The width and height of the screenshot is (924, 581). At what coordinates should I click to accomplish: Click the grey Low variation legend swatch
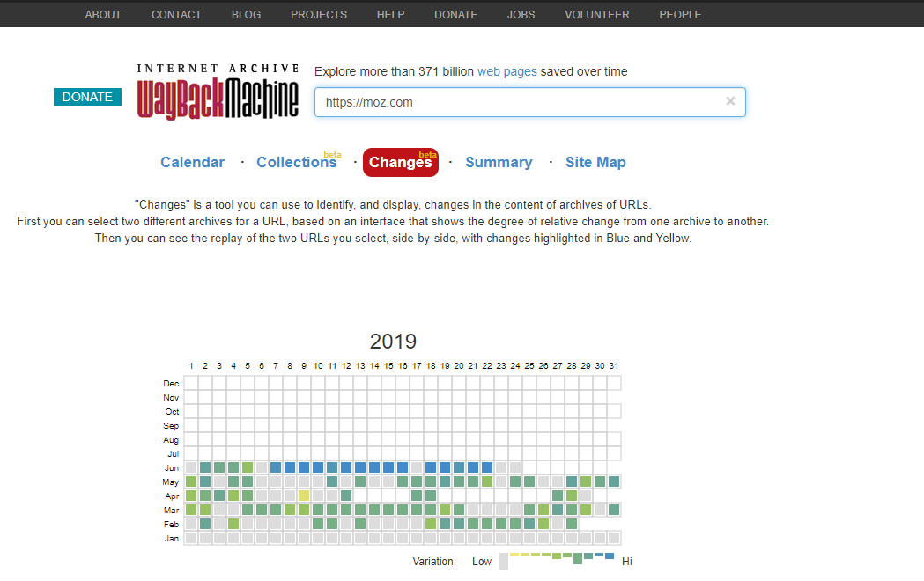click(504, 562)
